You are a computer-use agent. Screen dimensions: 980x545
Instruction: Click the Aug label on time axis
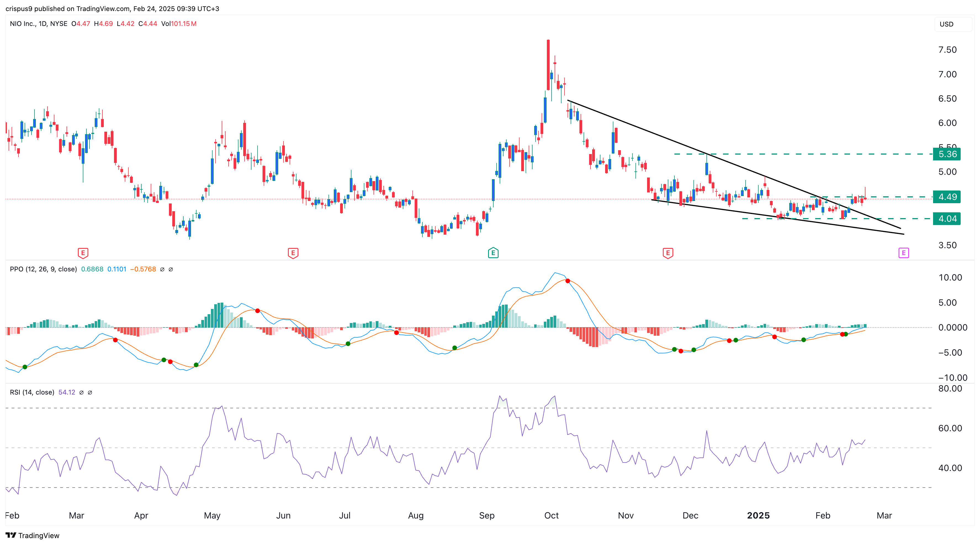(415, 515)
